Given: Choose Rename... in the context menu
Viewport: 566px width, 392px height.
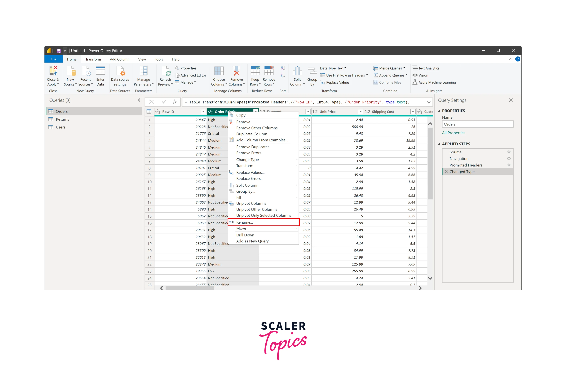Looking at the screenshot, I should [x=244, y=222].
